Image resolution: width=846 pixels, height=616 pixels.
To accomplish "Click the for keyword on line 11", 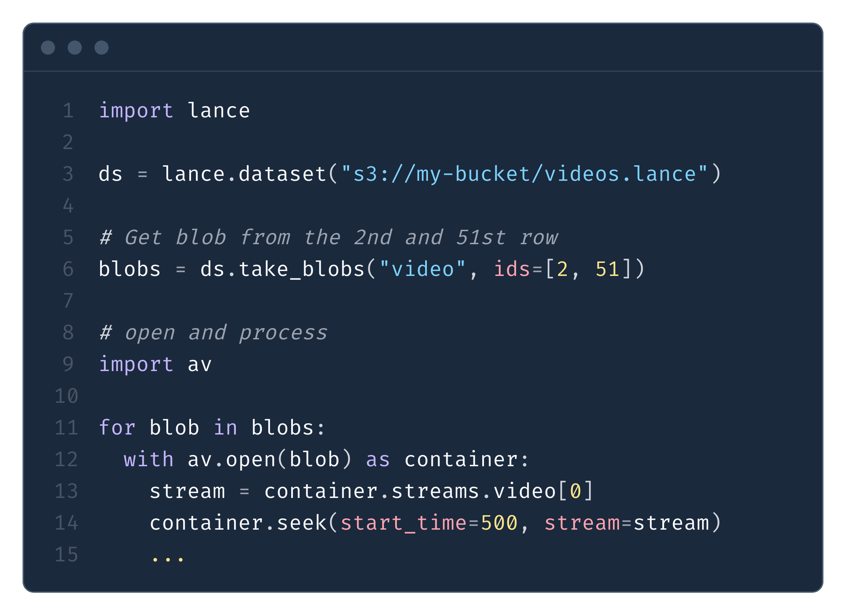I will coord(117,428).
